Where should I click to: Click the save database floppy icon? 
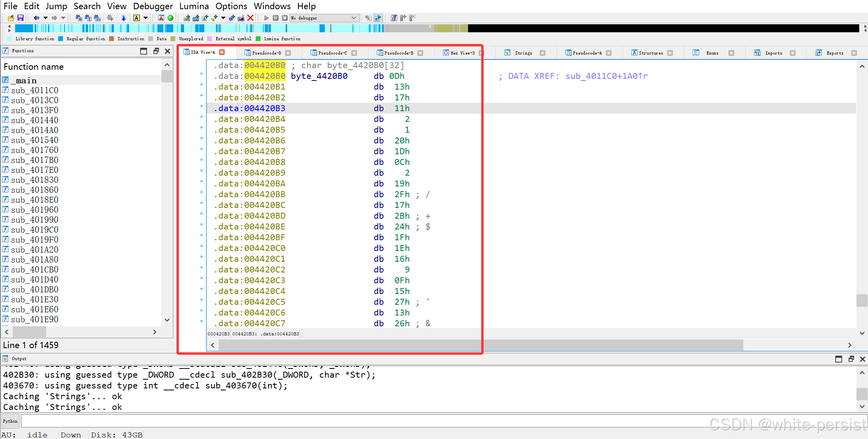[x=20, y=18]
